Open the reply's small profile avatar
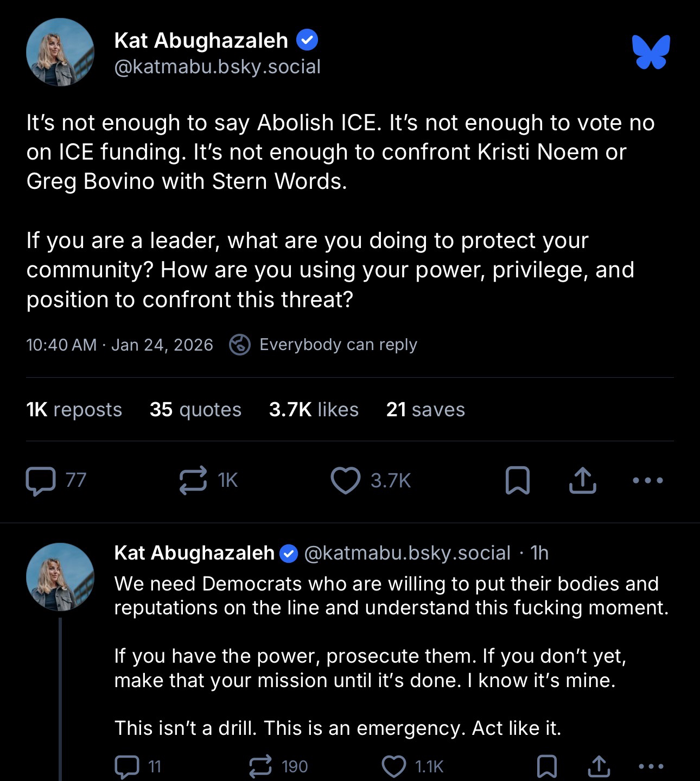The height and width of the screenshot is (781, 700). point(60,577)
